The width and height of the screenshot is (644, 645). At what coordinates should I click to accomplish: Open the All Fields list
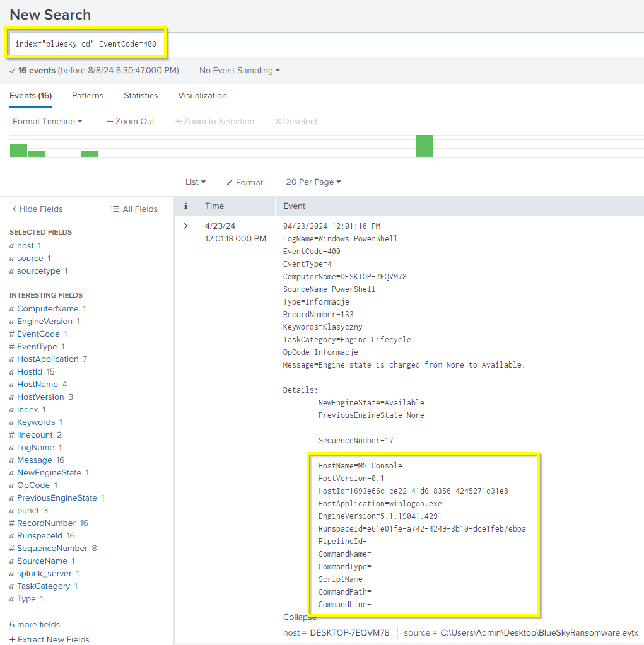point(134,209)
